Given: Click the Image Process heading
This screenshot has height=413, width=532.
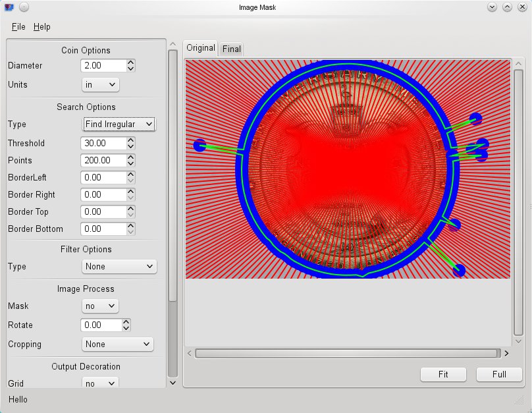Looking at the screenshot, I should pos(86,289).
